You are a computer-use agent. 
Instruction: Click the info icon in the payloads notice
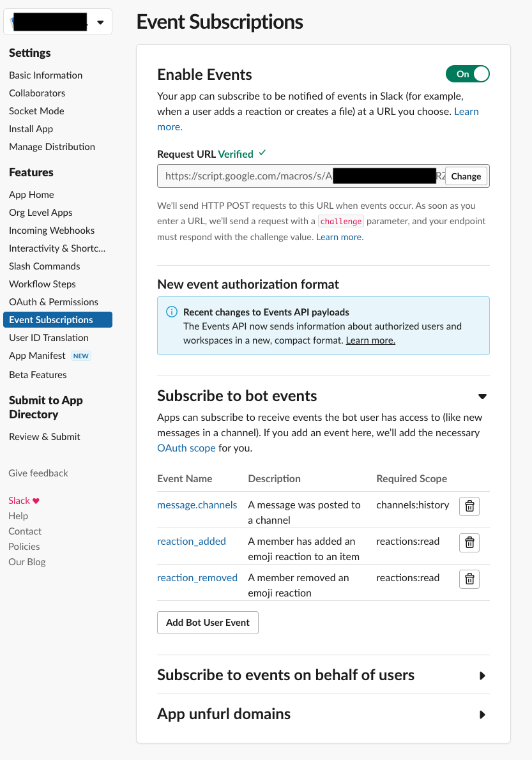171,310
